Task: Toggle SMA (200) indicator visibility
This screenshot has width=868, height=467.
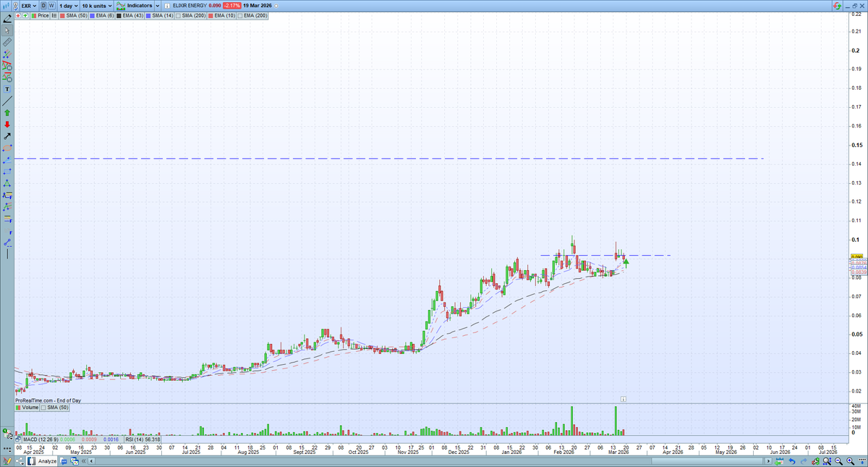Action: click(190, 16)
